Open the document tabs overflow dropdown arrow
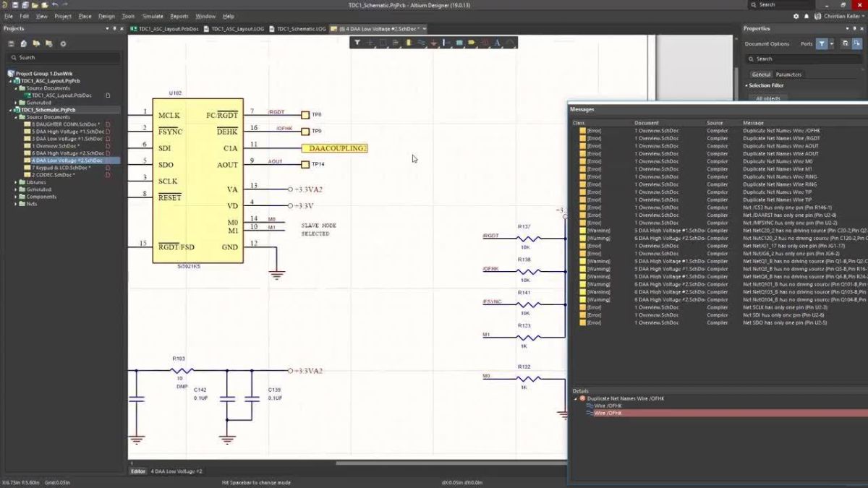 (x=424, y=28)
